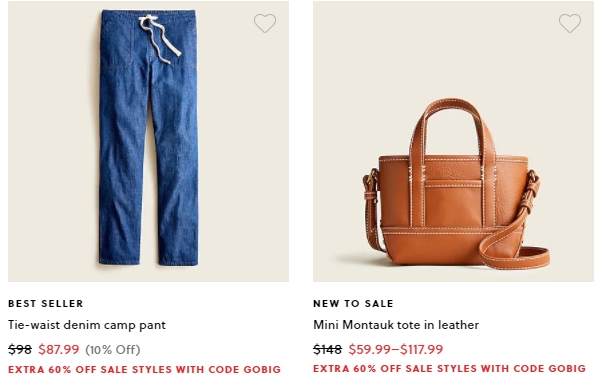Open the Mini Montauk tote product image
Viewport: 594px width, 376px height.
pyautogui.click(x=453, y=141)
